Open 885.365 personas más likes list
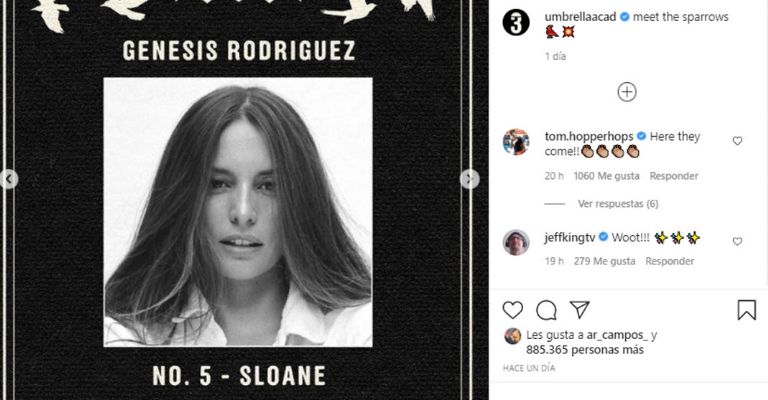The image size is (768, 400). [585, 350]
